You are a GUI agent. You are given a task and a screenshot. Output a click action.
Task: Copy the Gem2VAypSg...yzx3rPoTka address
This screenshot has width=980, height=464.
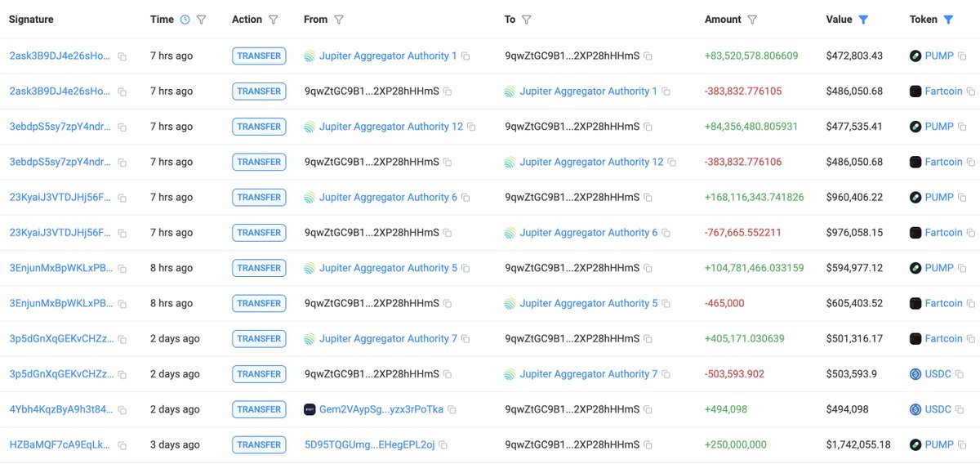coord(452,409)
